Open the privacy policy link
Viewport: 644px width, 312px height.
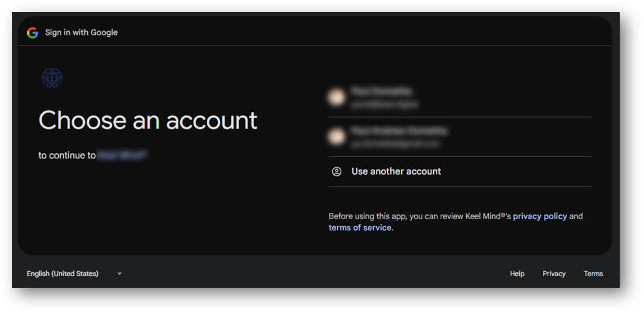point(539,216)
